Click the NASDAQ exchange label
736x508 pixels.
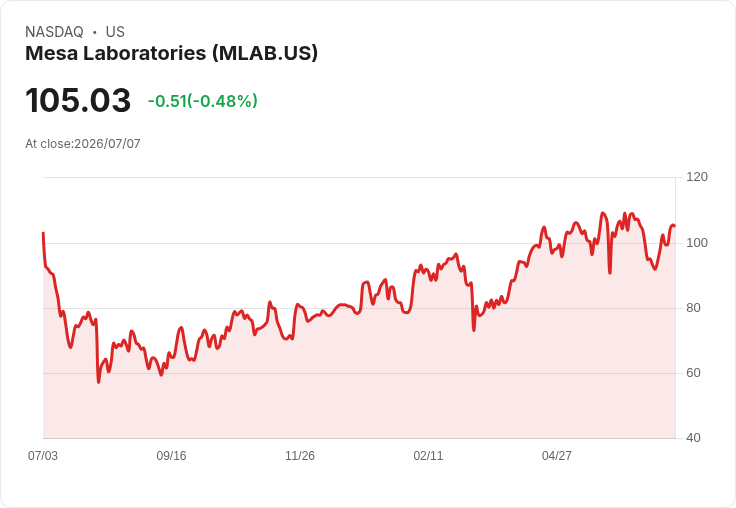tap(54, 32)
